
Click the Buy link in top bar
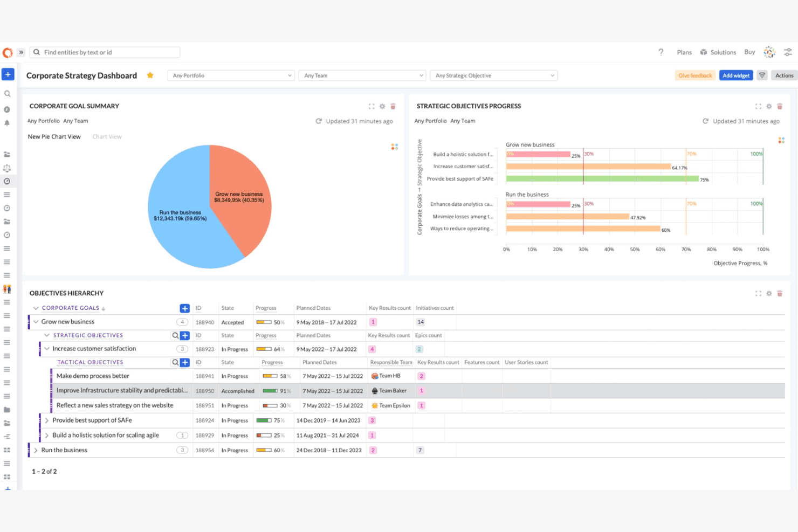pyautogui.click(x=749, y=52)
